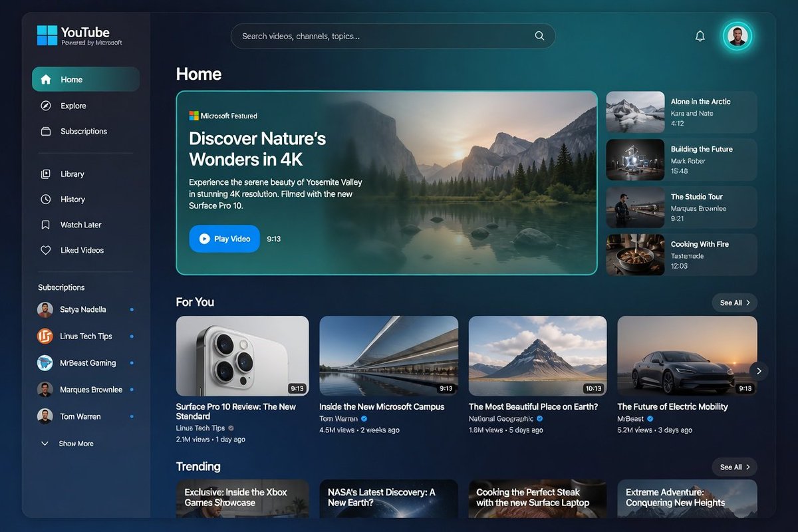Click the Liked Videos heart icon

coord(46,251)
